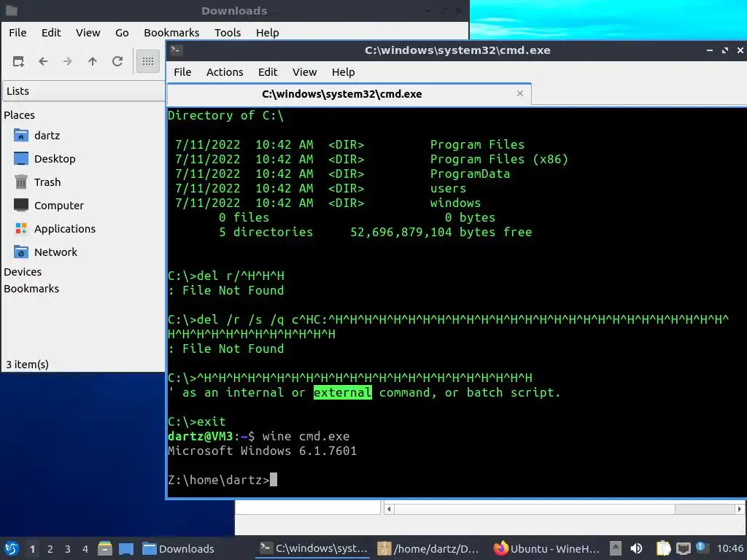Click left arrow of horizontal scrollbar
747x560 pixels.
389,509
